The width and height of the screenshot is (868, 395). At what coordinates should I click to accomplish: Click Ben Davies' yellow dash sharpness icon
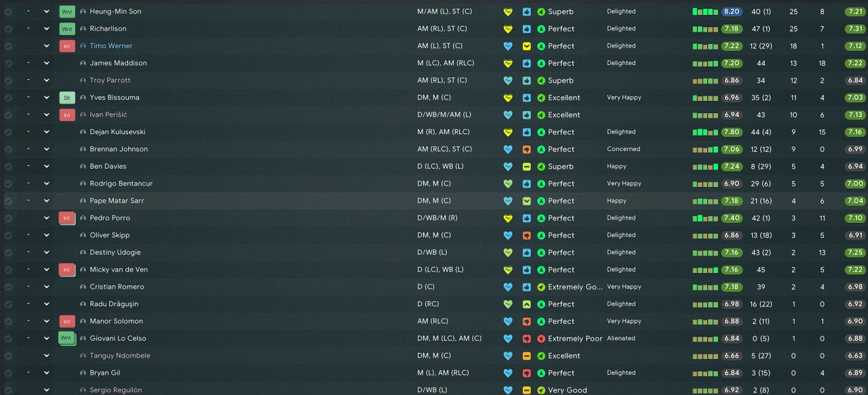(x=527, y=167)
